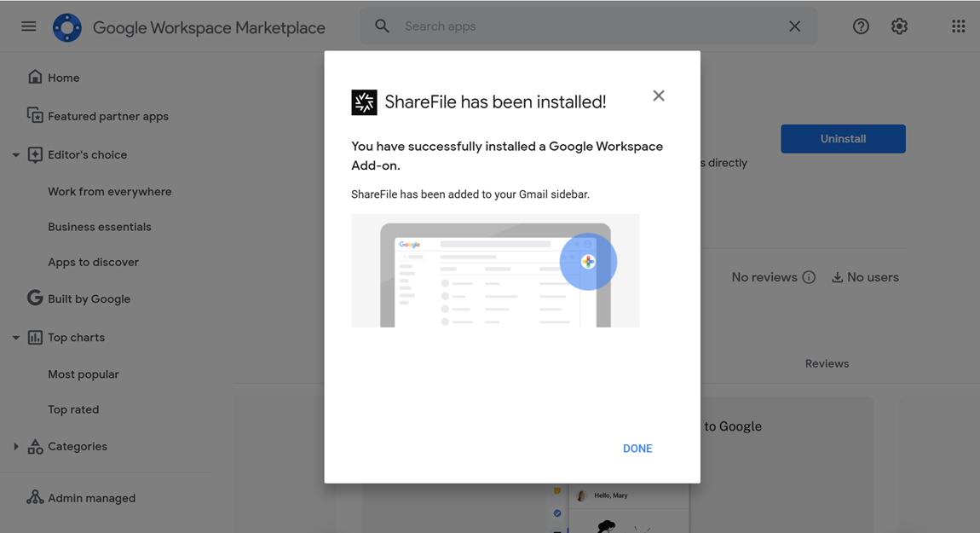
Task: Click the Editor's choice icon
Action: coord(35,154)
